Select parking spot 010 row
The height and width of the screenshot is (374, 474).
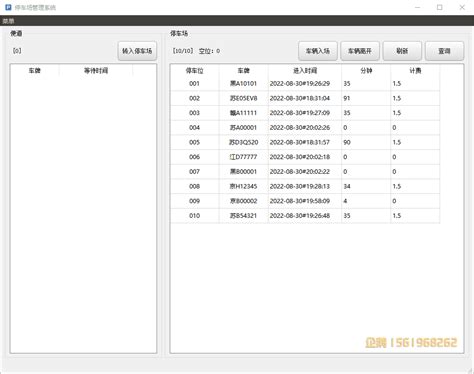click(305, 216)
